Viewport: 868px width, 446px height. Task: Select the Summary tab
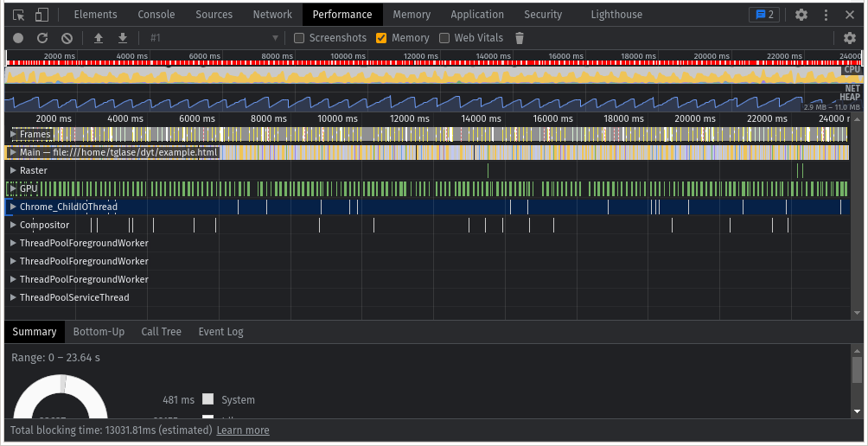35,332
